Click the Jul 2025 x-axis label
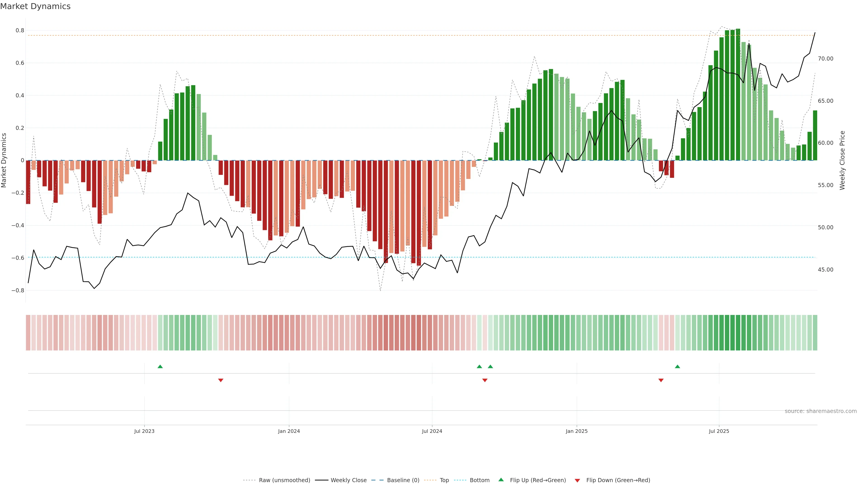Viewport: 868px width, 488px height. click(719, 431)
